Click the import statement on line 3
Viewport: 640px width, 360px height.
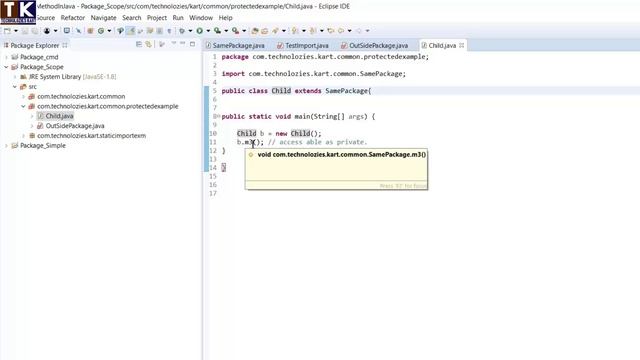click(313, 74)
